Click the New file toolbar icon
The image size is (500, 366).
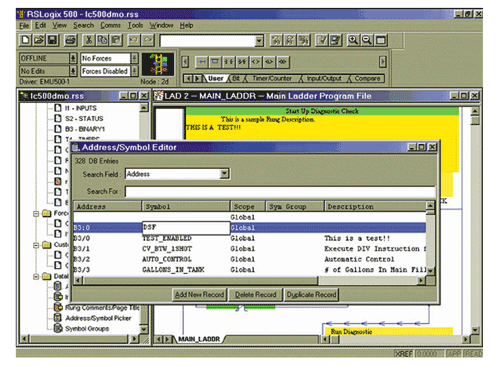click(25, 40)
